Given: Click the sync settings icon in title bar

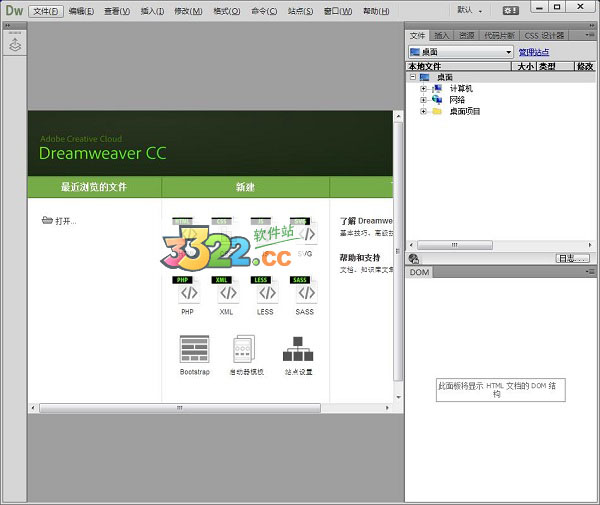Looking at the screenshot, I should 510,10.
